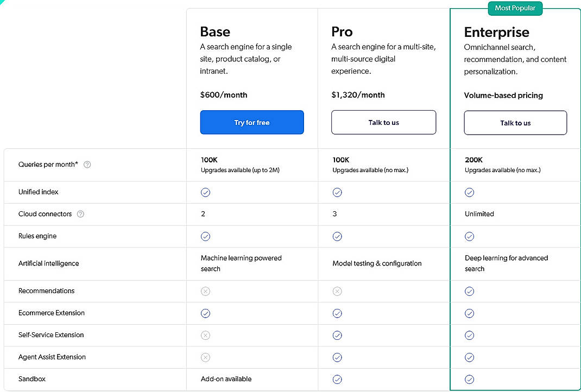Click the Enterprise plan heading

496,33
